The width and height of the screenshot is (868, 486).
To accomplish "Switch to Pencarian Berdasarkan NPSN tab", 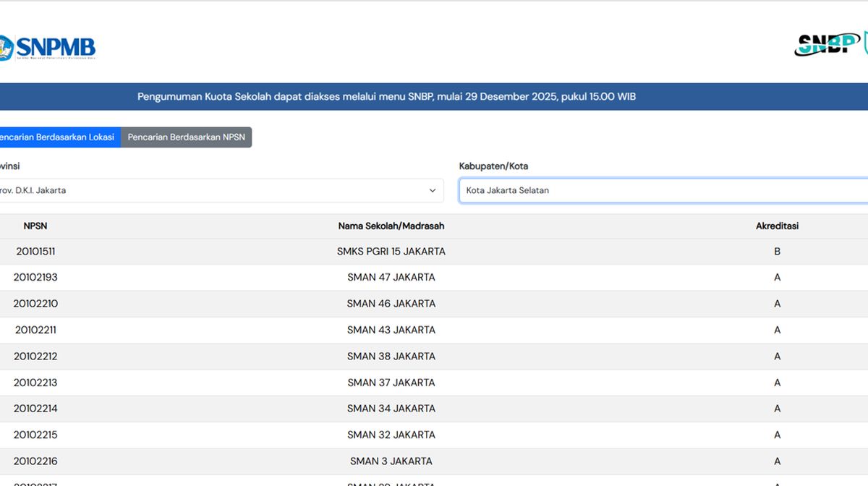I will [187, 137].
